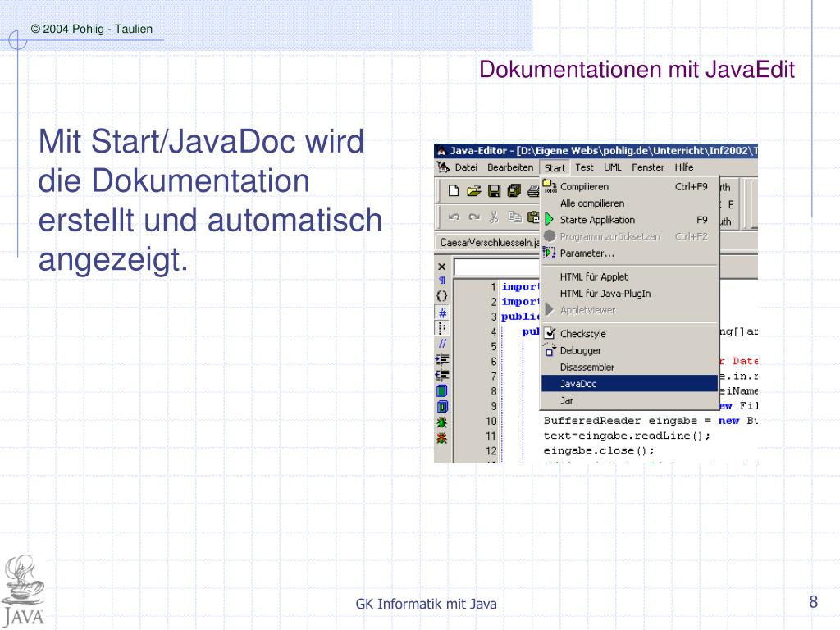Choose Jar from the Start menu

(629, 400)
